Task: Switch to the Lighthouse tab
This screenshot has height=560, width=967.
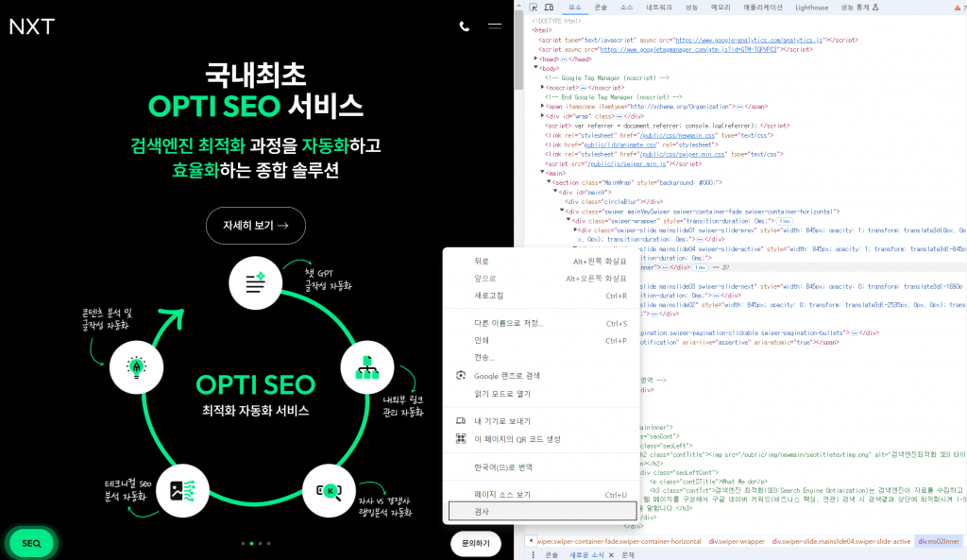Action: pyautogui.click(x=811, y=7)
